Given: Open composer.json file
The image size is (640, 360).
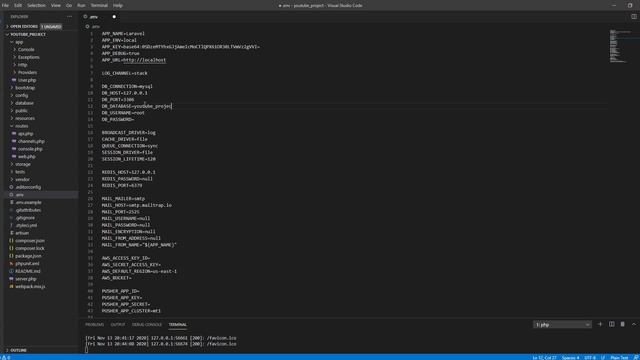Looking at the screenshot, I should pyautogui.click(x=30, y=241).
